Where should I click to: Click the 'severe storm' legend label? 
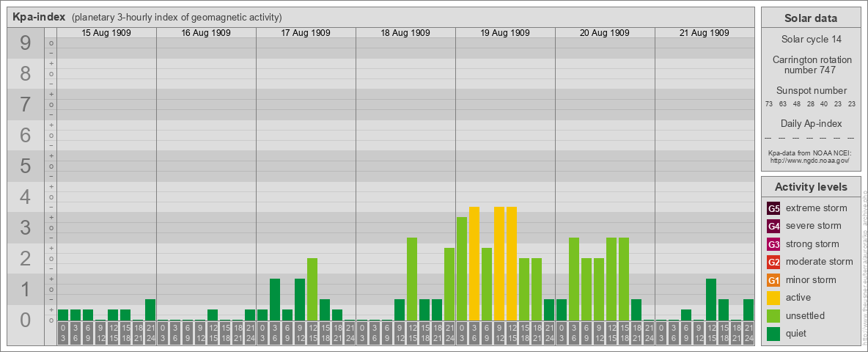(x=814, y=226)
